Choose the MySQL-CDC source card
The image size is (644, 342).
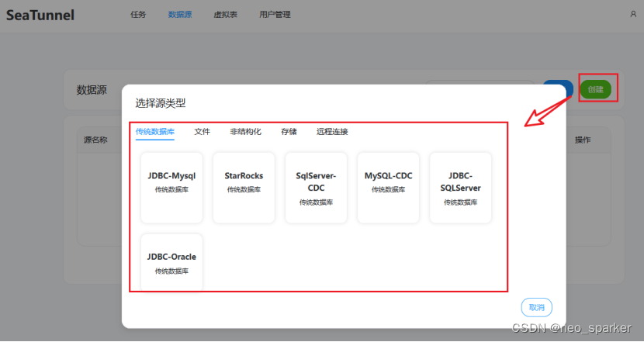tap(388, 188)
